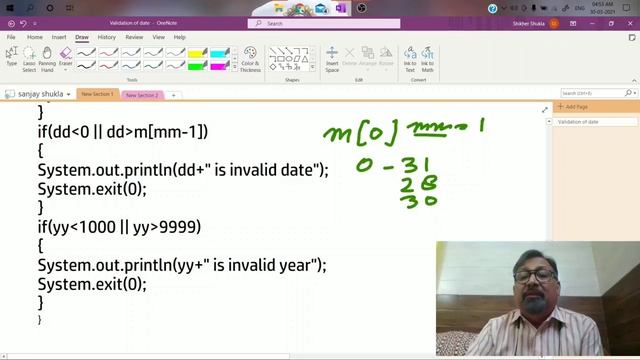Pick the black pen in the bottom row
The width and height of the screenshot is (640, 360).
(x=86, y=65)
